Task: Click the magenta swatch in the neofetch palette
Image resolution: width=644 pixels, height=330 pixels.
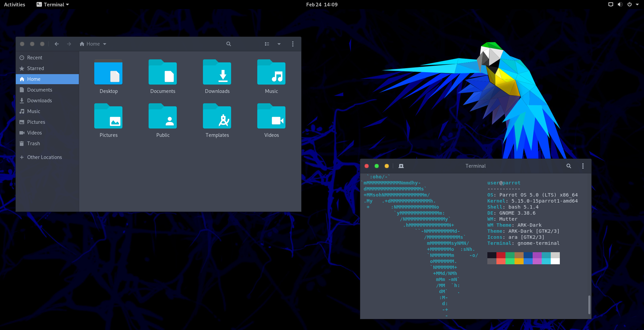Action: click(x=537, y=258)
